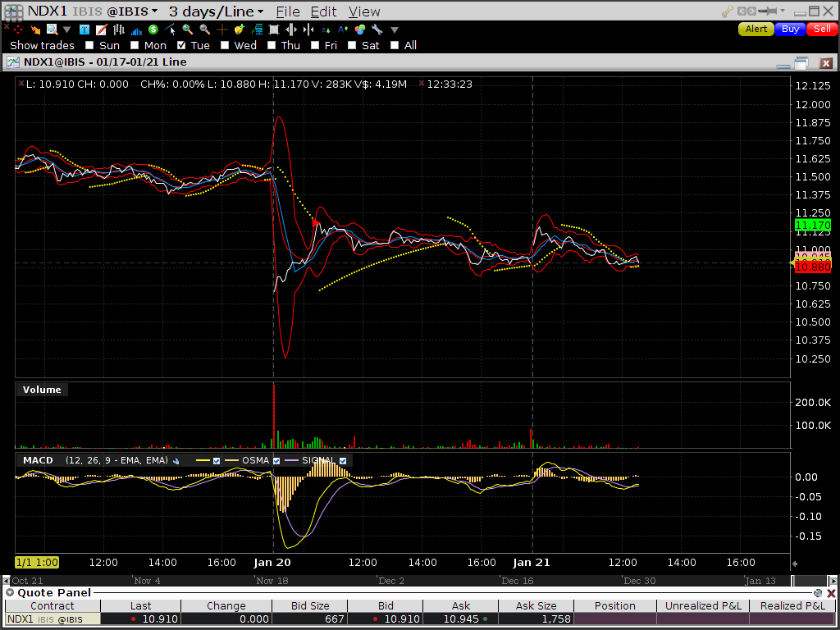Close the NDX1@IBIS chart subwindow
Image resolution: width=840 pixels, height=630 pixels.
point(825,63)
